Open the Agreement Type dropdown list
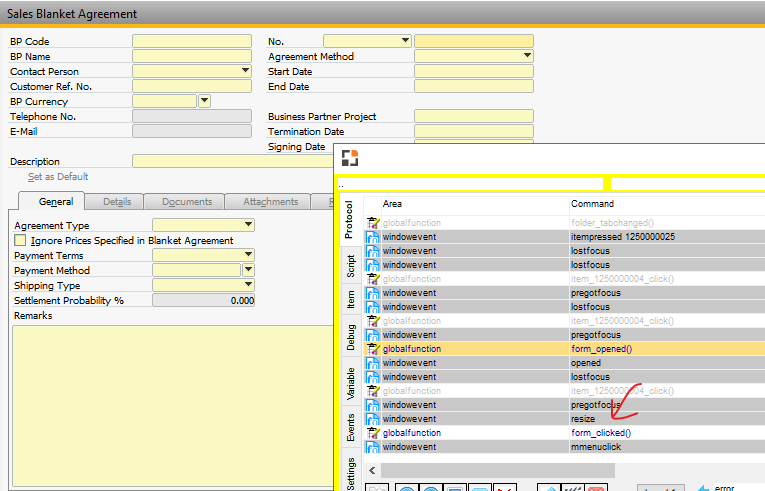This screenshot has height=491, width=765. click(248, 226)
